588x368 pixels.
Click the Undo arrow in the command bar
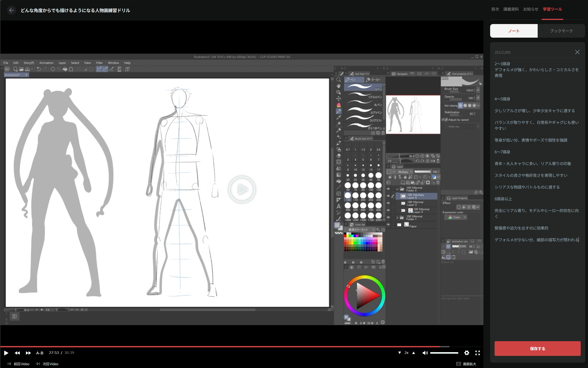point(38,69)
